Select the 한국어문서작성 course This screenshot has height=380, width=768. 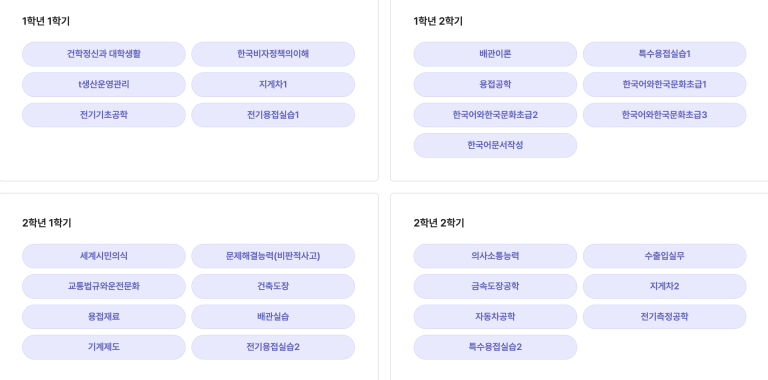click(495, 145)
